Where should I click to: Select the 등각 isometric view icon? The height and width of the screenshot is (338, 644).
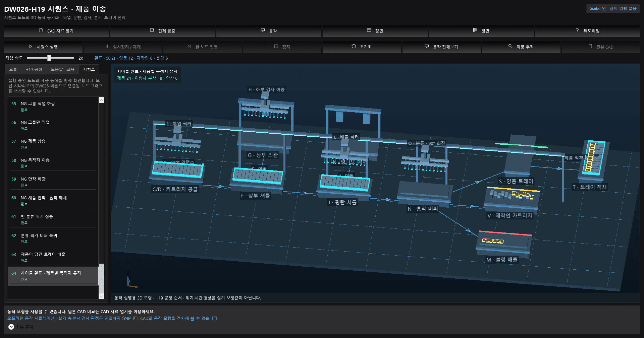tap(263, 30)
